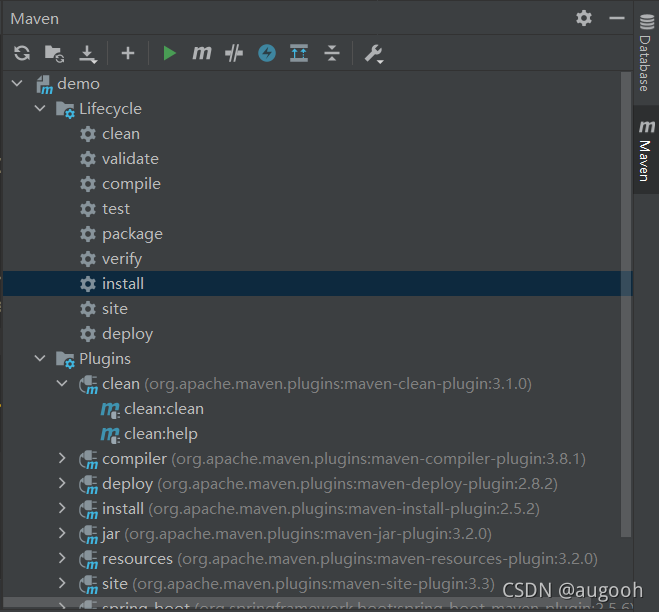Expand the deploy plugin node
The width and height of the screenshot is (659, 612).
[62, 483]
